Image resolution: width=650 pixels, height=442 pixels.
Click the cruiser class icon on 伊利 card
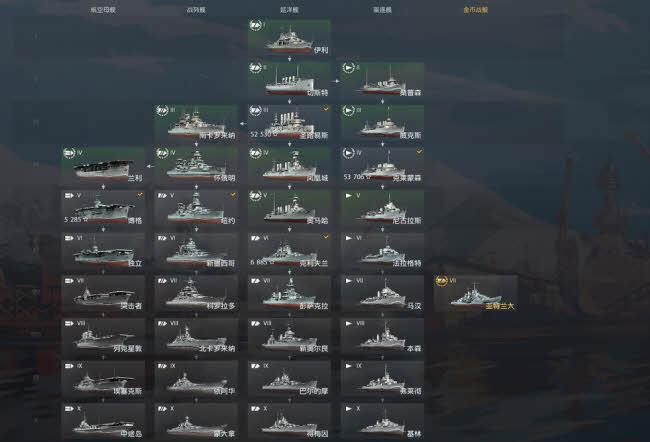(255, 26)
